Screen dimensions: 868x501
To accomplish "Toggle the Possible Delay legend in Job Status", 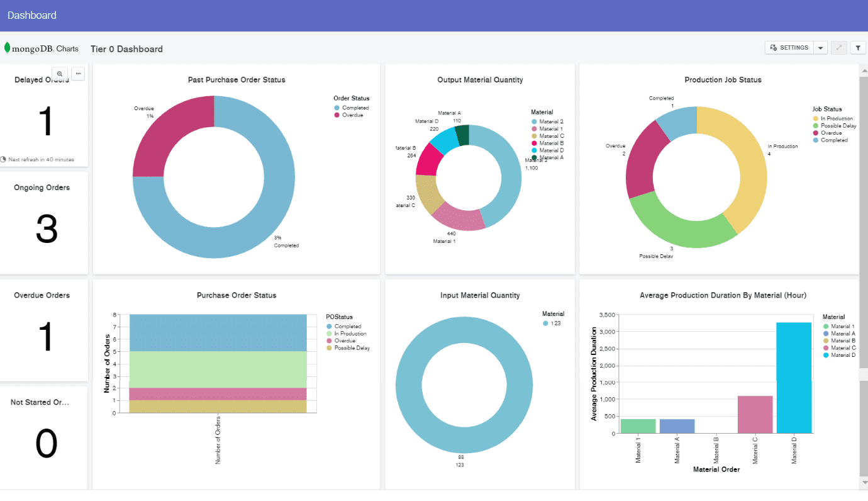I will click(x=837, y=126).
